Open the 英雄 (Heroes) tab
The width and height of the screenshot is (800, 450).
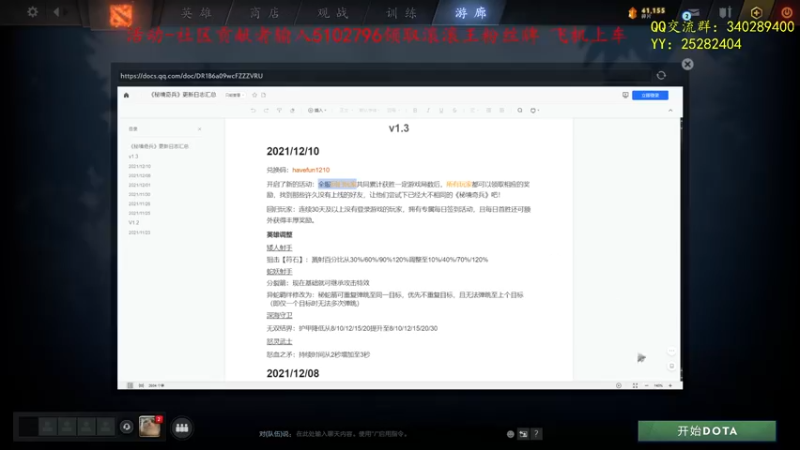coord(196,13)
